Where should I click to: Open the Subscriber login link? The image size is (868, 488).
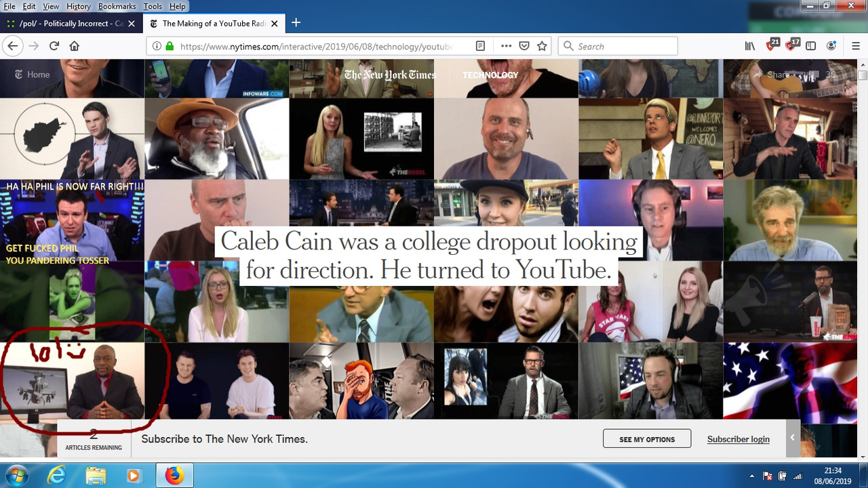(738, 439)
